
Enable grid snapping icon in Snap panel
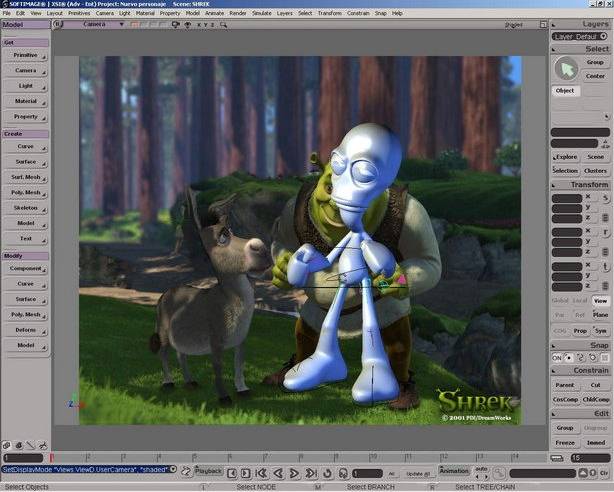(605, 358)
